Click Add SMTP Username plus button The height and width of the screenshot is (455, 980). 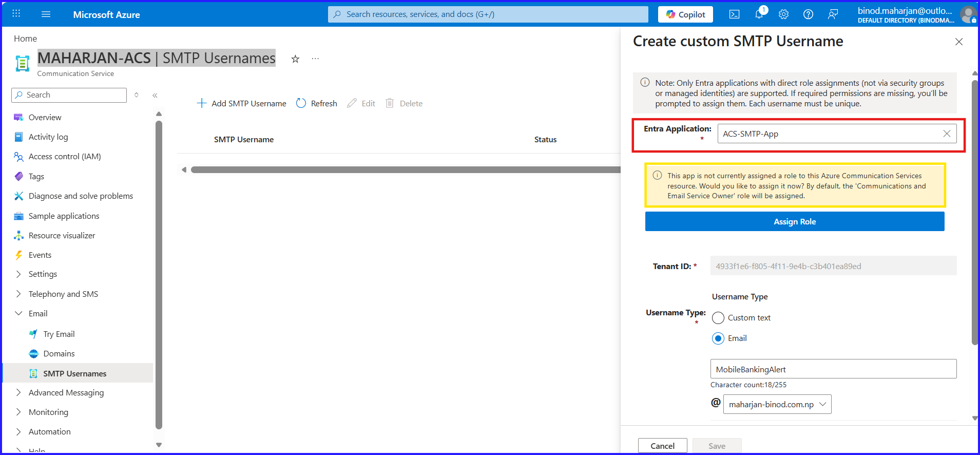point(241,103)
